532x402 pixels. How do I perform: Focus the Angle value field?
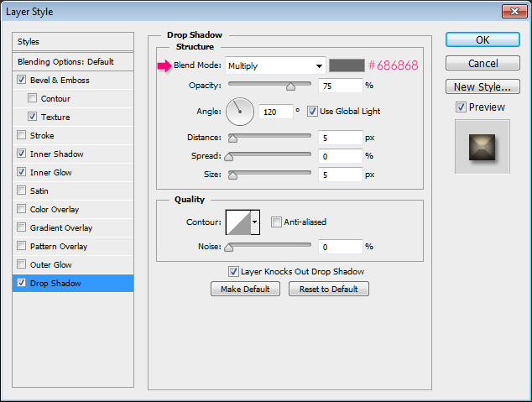point(275,112)
